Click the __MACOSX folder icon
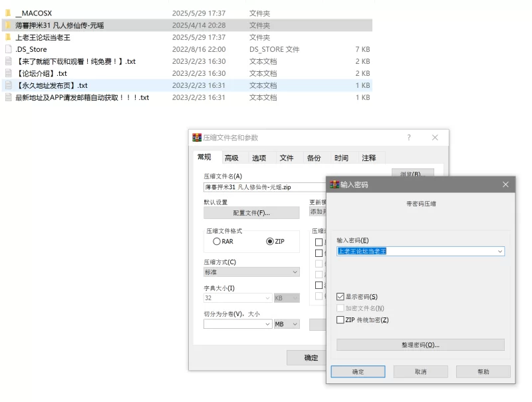Image resolution: width=532 pixels, height=402 pixels. click(x=8, y=13)
